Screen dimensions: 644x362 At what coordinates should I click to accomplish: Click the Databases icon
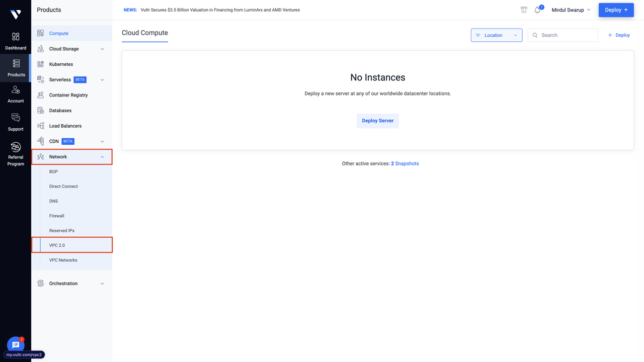40,111
